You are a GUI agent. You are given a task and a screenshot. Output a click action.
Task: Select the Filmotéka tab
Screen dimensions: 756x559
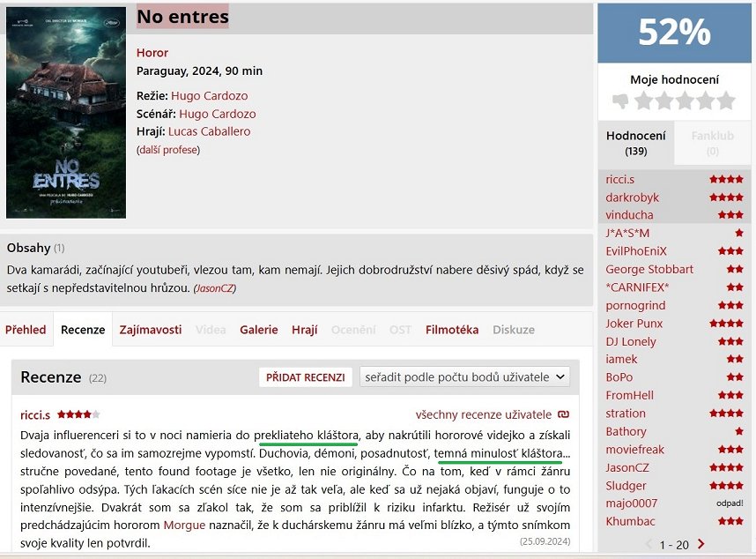pyautogui.click(x=451, y=330)
